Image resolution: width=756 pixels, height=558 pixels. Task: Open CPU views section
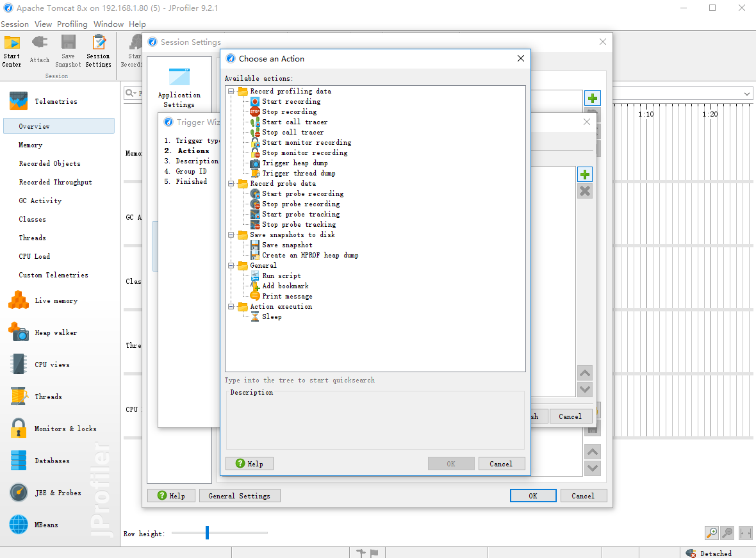40,365
